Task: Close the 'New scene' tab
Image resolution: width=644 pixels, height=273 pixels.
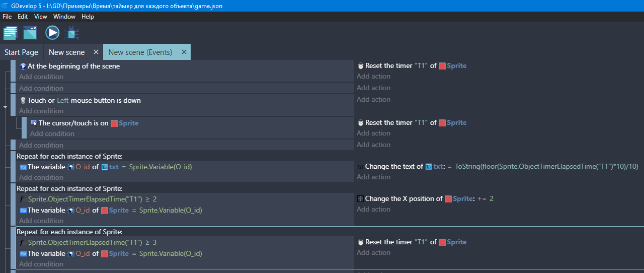Action: pyautogui.click(x=96, y=52)
